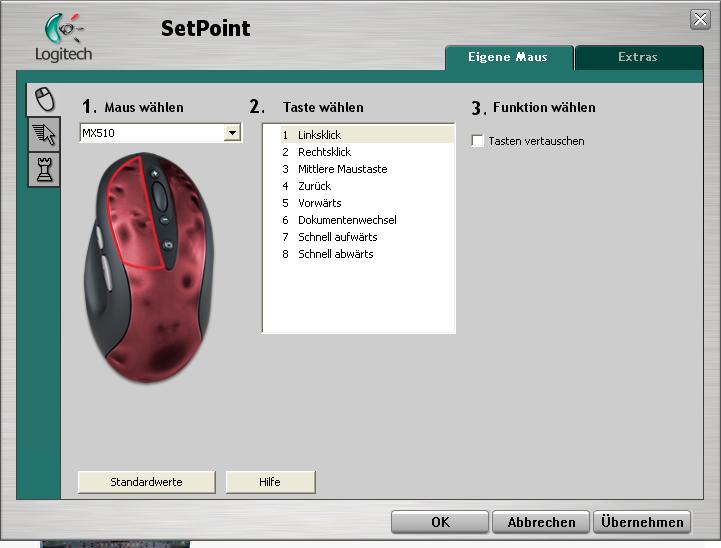Close the SetPoint window
721x548 pixels.
click(700, 19)
